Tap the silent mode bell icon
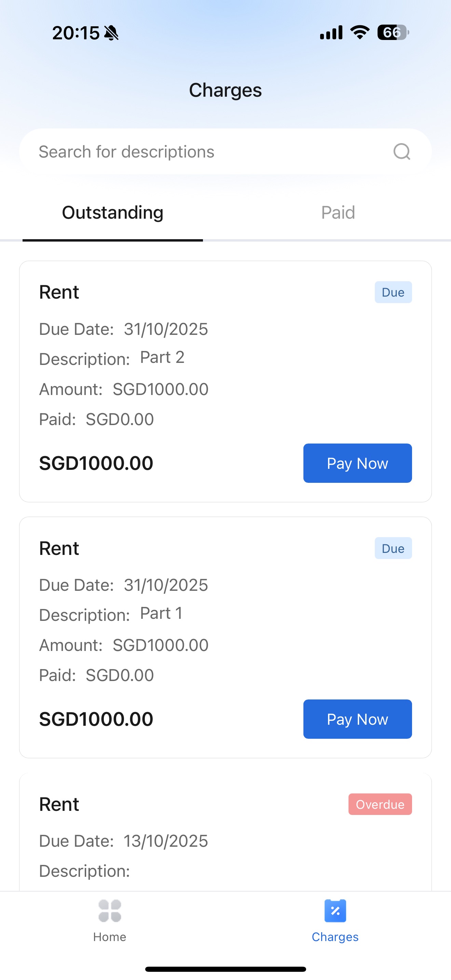Image resolution: width=451 pixels, height=980 pixels. (x=111, y=33)
